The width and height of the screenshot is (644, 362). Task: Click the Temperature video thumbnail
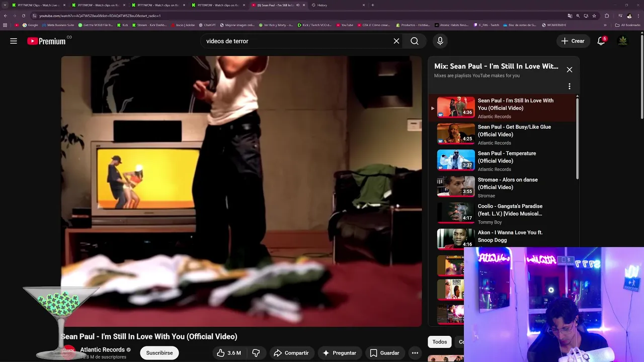click(x=456, y=160)
